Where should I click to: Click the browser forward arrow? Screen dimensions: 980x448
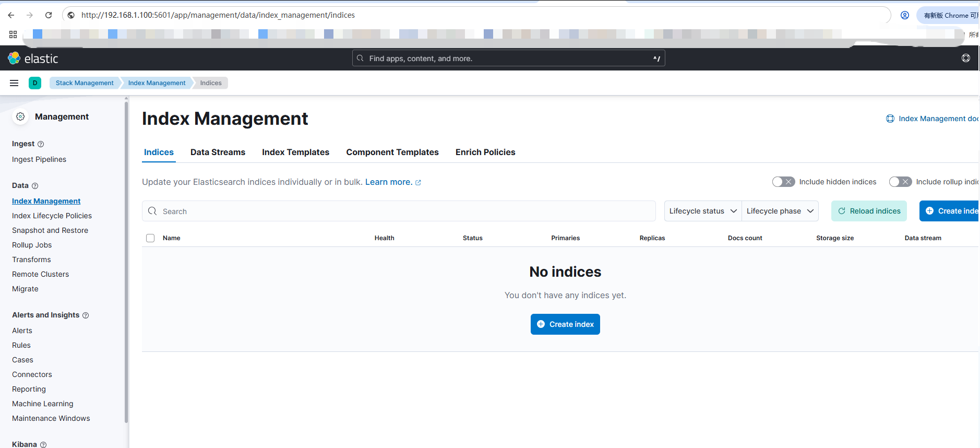30,15
